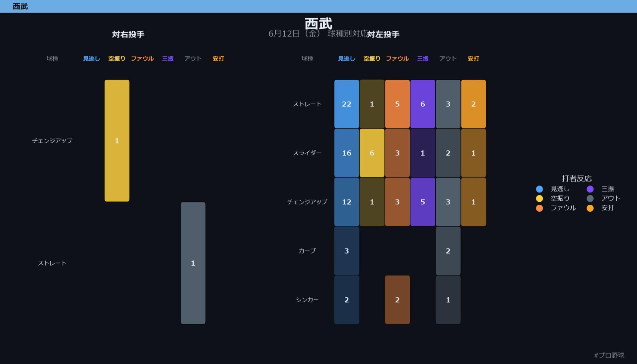Click チェンジアップ 見逃し cell showing 12

tap(346, 202)
